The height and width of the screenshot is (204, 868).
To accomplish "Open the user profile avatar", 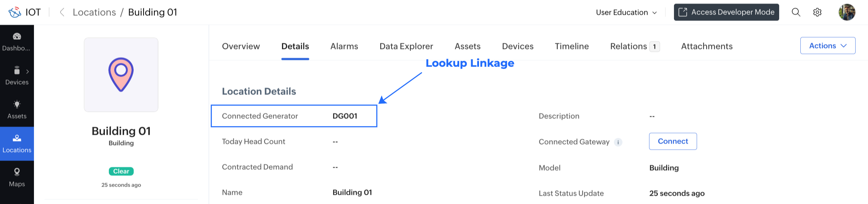I will pos(846,12).
